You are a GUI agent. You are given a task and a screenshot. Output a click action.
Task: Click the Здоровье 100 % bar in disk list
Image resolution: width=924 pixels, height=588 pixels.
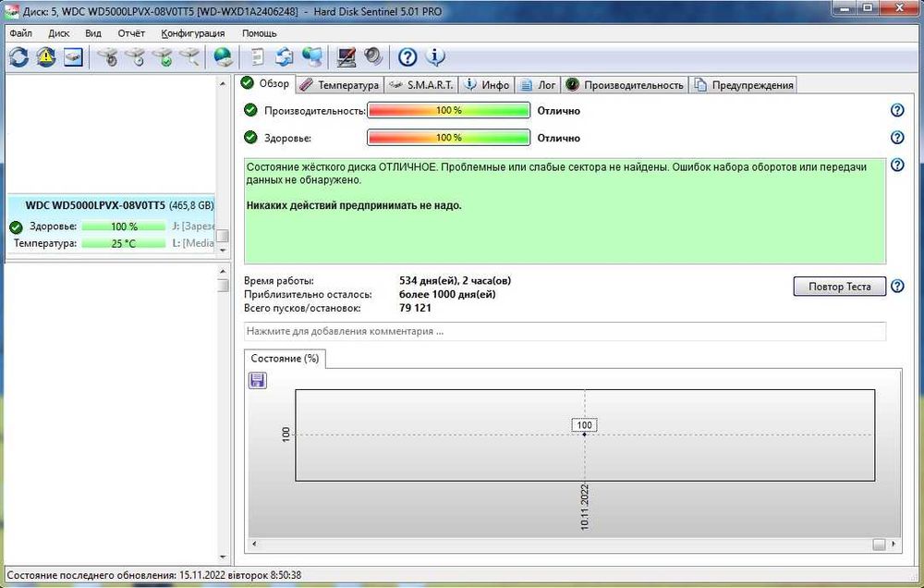(x=124, y=227)
